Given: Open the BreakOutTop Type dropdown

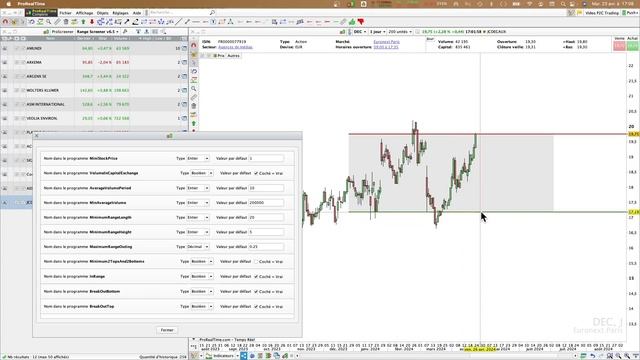Looking at the screenshot, I should [x=202, y=307].
